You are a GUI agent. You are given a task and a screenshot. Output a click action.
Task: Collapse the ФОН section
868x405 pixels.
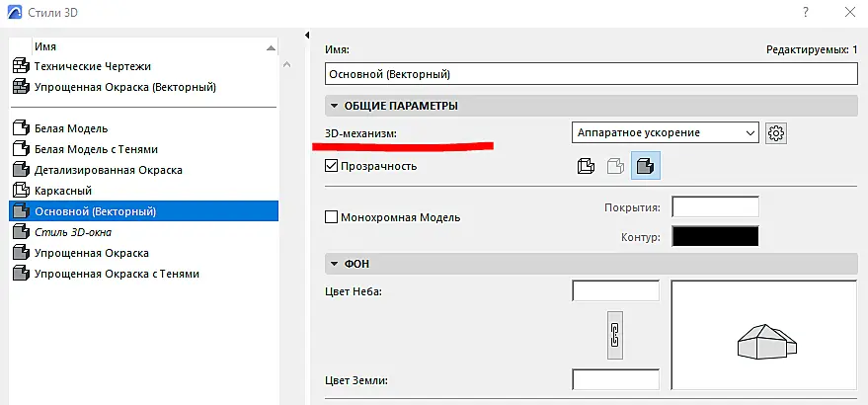334,265
